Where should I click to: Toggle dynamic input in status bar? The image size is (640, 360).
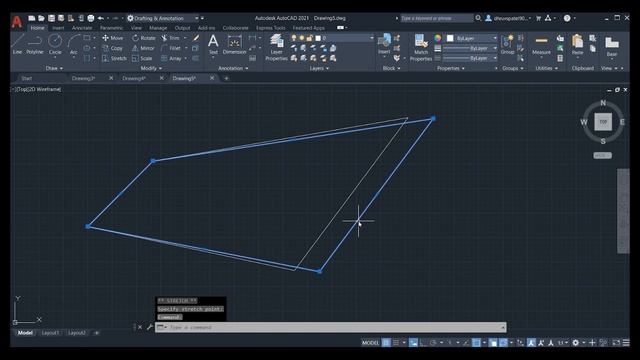click(413, 342)
